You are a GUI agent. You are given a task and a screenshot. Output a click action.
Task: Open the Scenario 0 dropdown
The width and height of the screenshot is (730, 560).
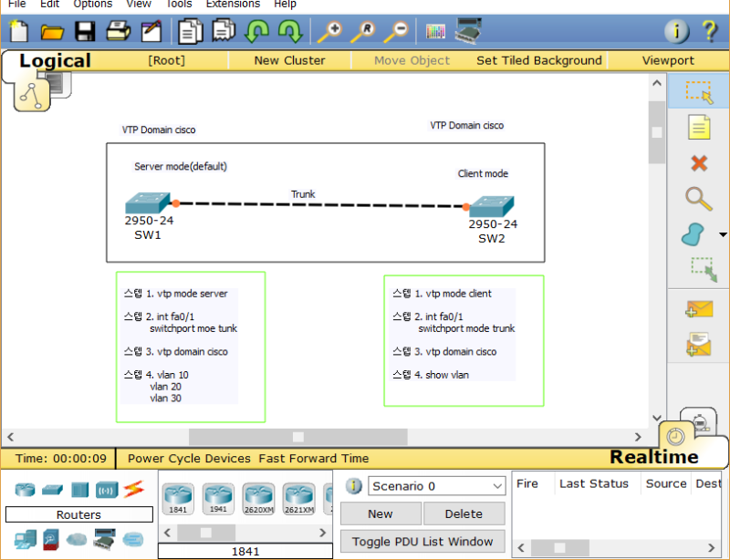click(436, 486)
